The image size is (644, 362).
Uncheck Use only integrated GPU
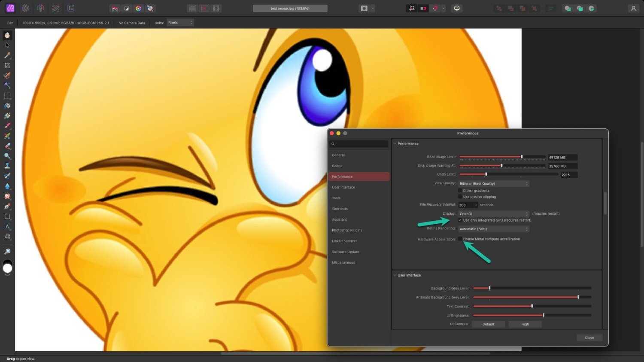[460, 220]
